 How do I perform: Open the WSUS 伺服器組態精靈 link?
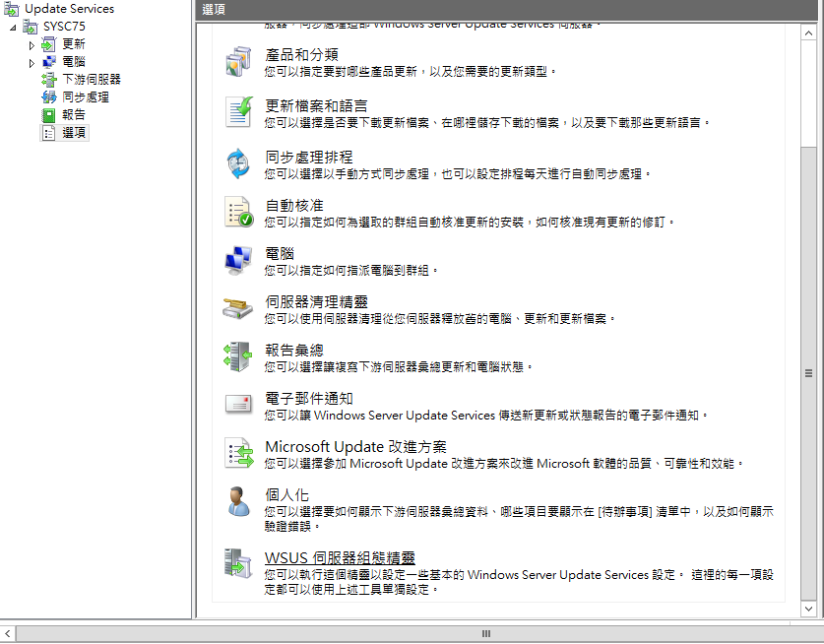click(x=340, y=557)
